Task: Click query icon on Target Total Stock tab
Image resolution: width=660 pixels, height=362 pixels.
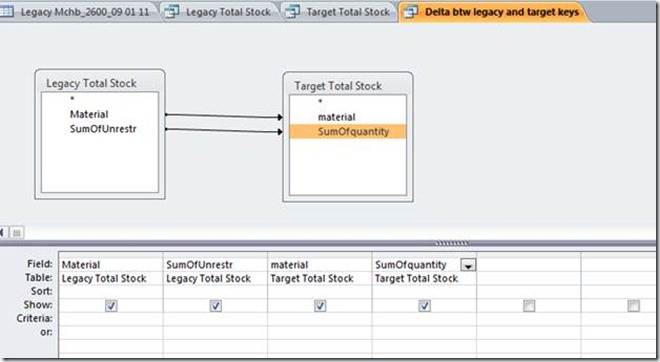Action: pyautogui.click(x=293, y=12)
